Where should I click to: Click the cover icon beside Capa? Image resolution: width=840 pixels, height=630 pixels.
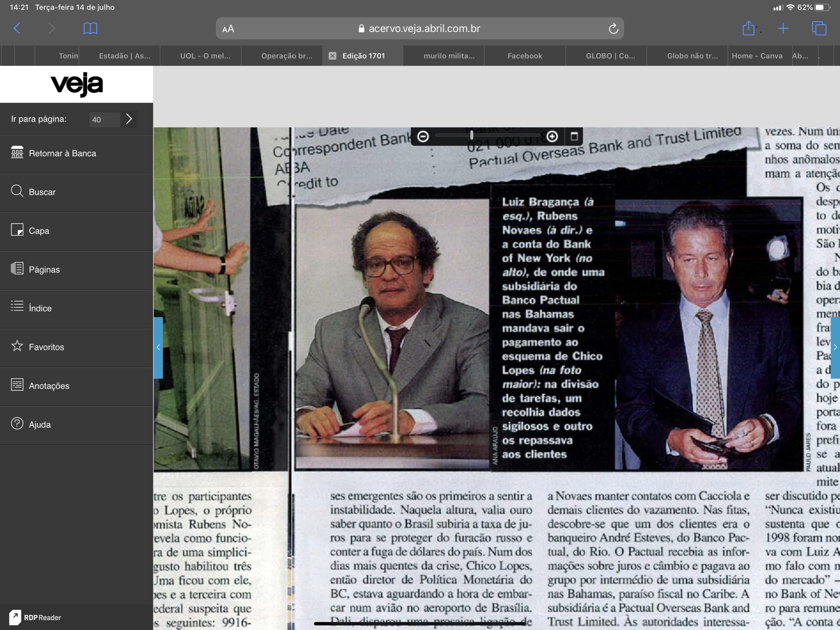coord(17,229)
